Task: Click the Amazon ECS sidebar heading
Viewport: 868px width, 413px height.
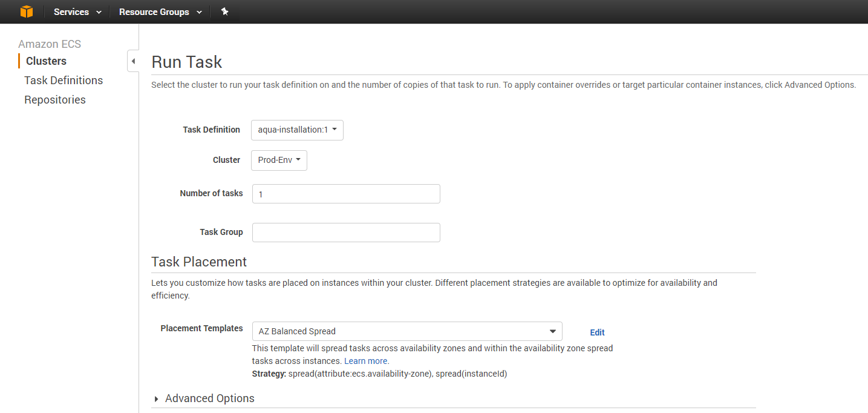Action: point(50,44)
